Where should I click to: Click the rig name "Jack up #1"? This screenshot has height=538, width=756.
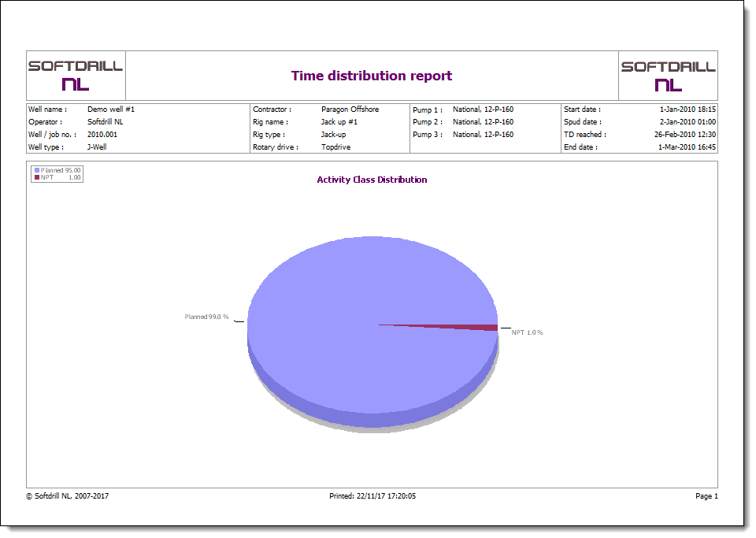tap(339, 122)
